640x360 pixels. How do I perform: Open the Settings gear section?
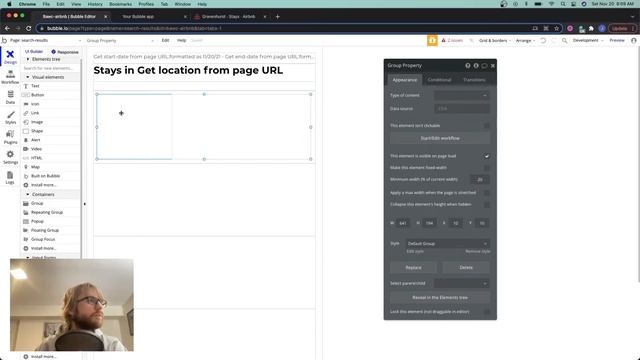click(10, 157)
